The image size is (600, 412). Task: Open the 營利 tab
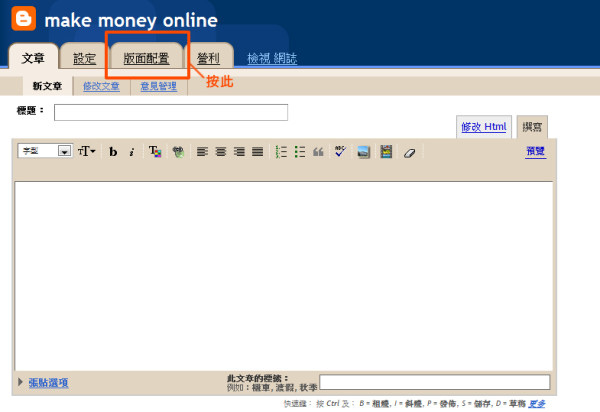tap(209, 59)
